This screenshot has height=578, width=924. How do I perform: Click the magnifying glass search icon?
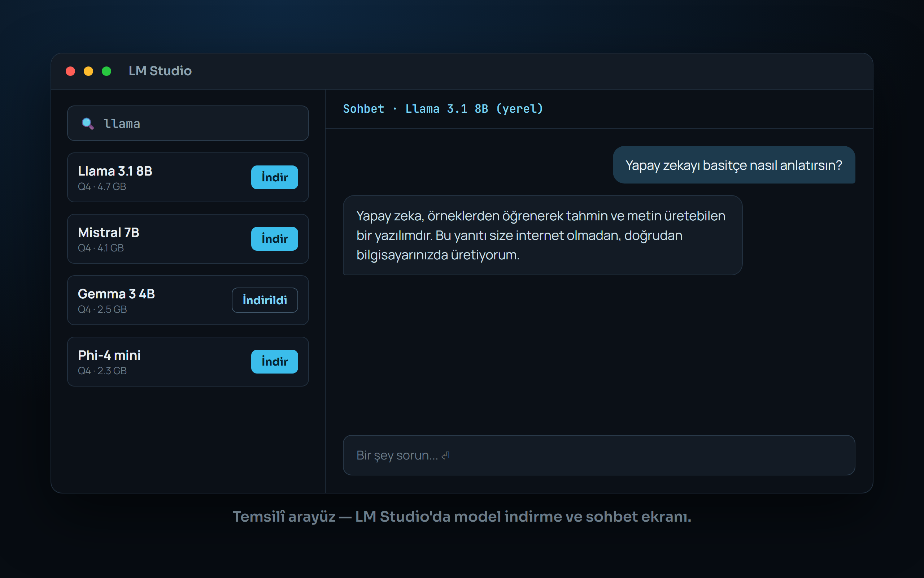(88, 124)
